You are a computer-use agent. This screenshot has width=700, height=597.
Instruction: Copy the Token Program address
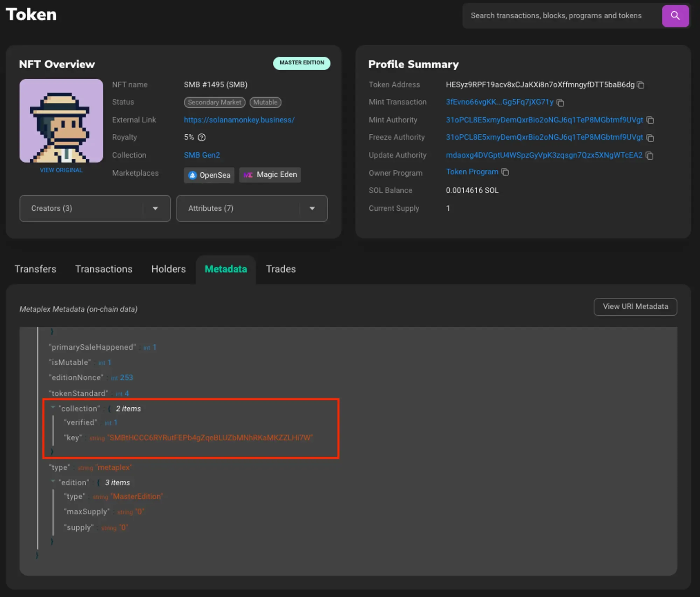[x=505, y=172]
